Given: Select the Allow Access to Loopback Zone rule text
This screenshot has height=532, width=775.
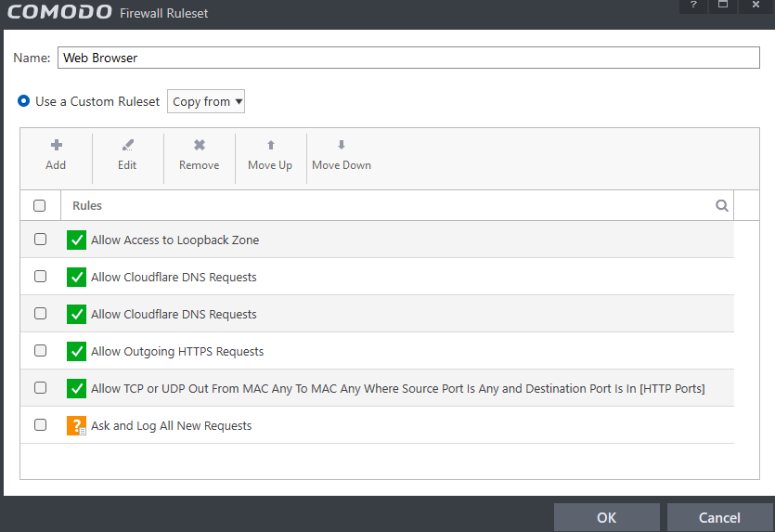Looking at the screenshot, I should pyautogui.click(x=175, y=240).
